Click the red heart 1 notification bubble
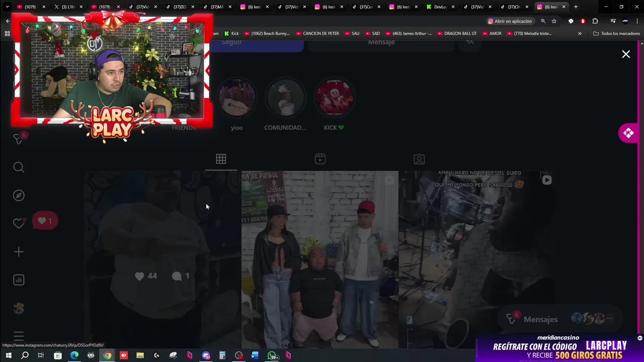This screenshot has width=644, height=362. point(45,221)
